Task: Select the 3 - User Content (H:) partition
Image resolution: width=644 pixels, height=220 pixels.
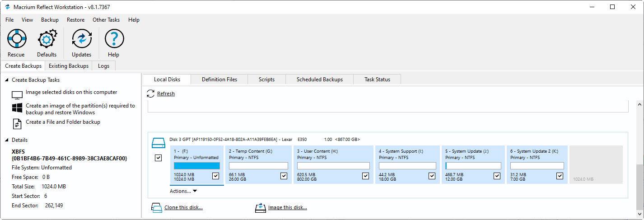Action: click(334, 164)
